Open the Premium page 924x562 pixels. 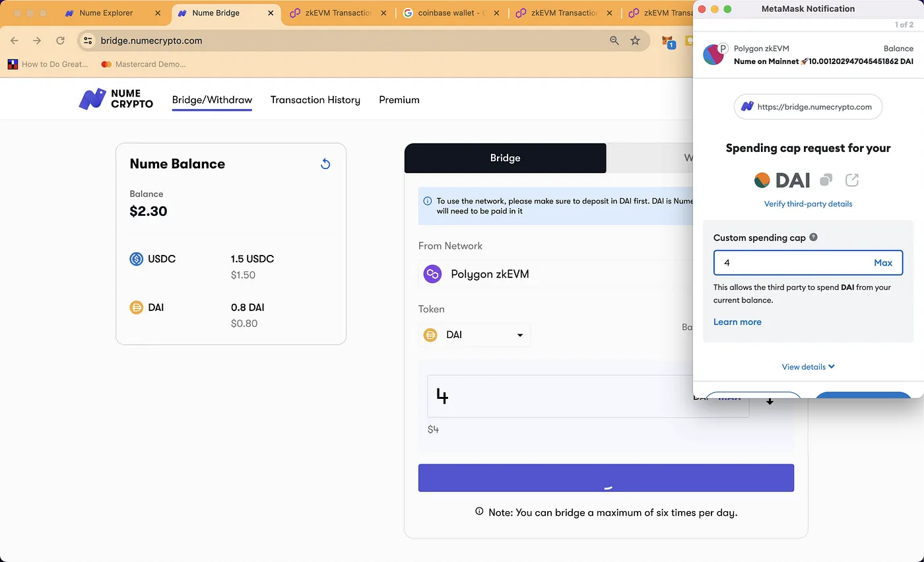(399, 100)
